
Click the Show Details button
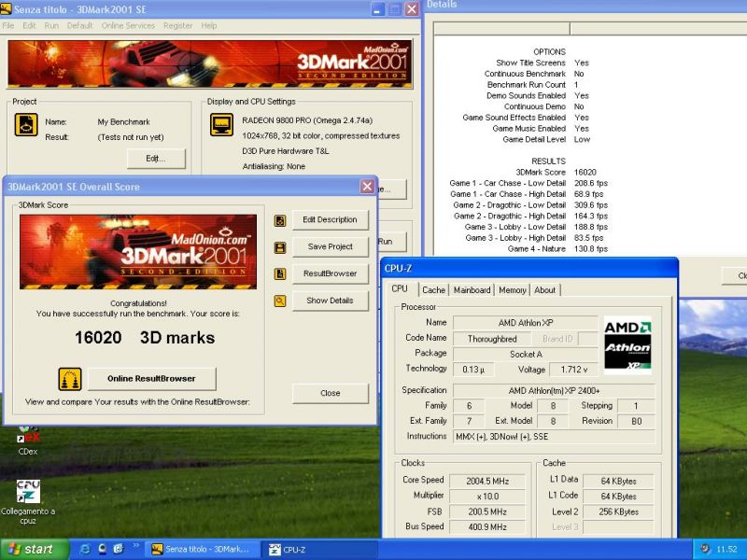pyautogui.click(x=331, y=301)
